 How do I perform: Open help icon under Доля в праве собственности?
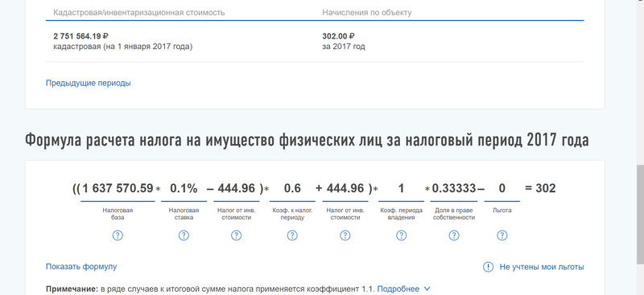click(x=454, y=236)
